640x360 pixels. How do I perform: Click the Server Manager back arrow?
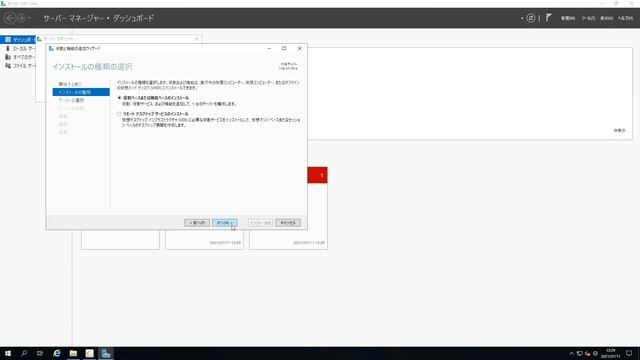tap(10, 18)
